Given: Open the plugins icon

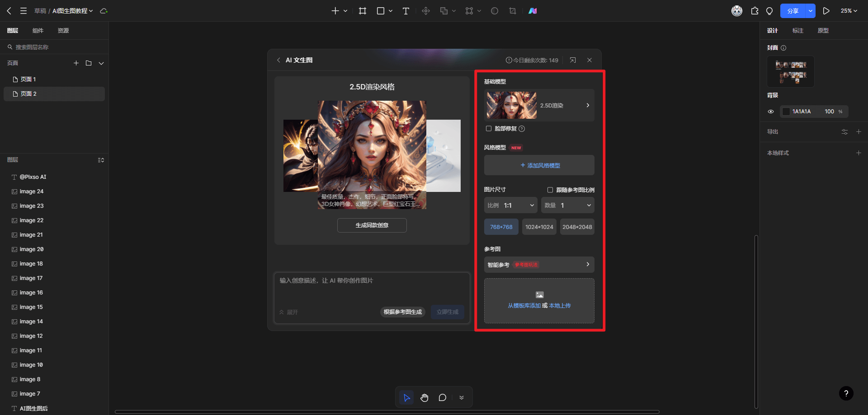Looking at the screenshot, I should pyautogui.click(x=755, y=11).
